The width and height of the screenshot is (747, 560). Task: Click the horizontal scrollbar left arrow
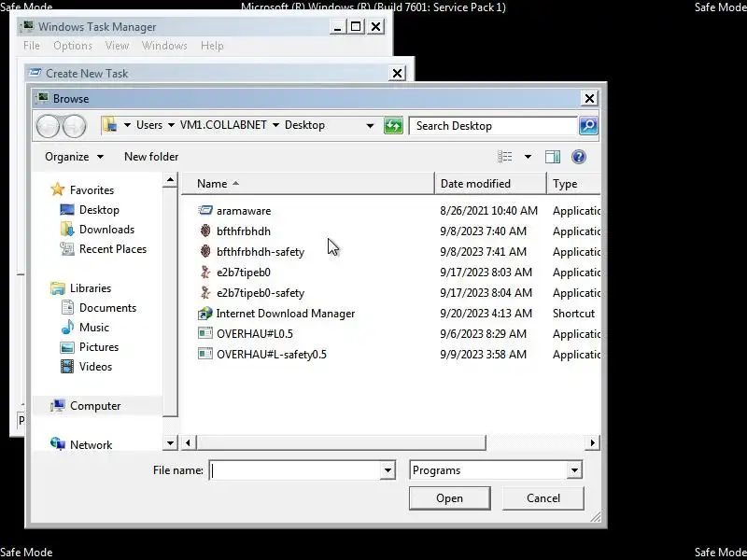tap(189, 442)
